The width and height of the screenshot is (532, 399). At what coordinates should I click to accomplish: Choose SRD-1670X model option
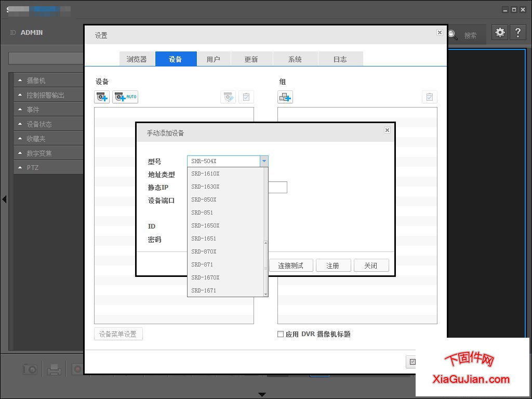click(225, 277)
